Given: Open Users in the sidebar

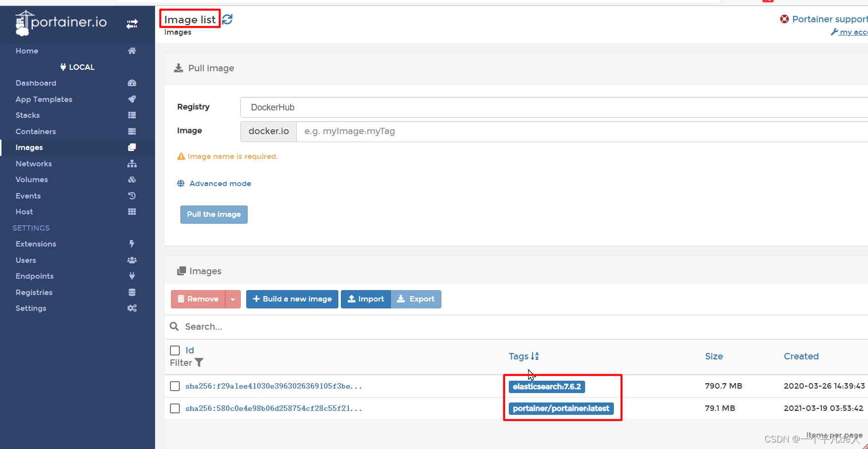Looking at the screenshot, I should tap(26, 260).
